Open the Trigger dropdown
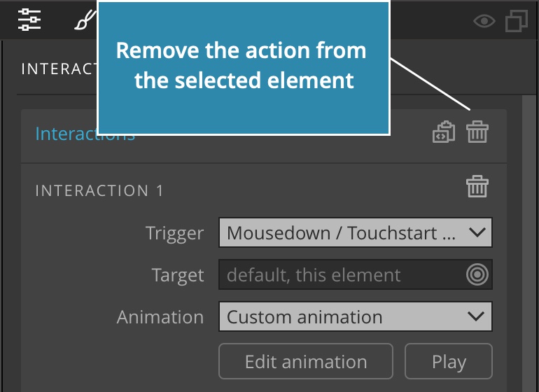 (356, 232)
